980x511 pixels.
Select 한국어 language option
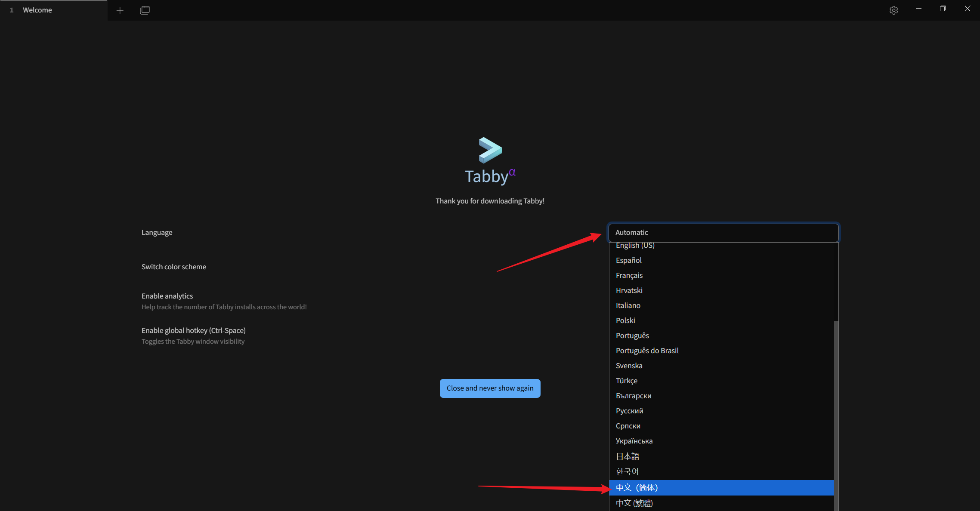pos(721,472)
